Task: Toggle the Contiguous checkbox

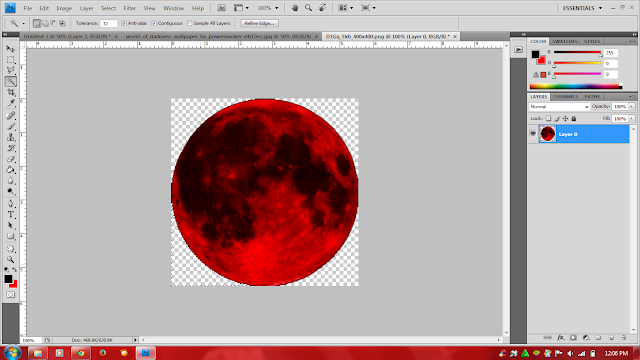Action: (154, 23)
